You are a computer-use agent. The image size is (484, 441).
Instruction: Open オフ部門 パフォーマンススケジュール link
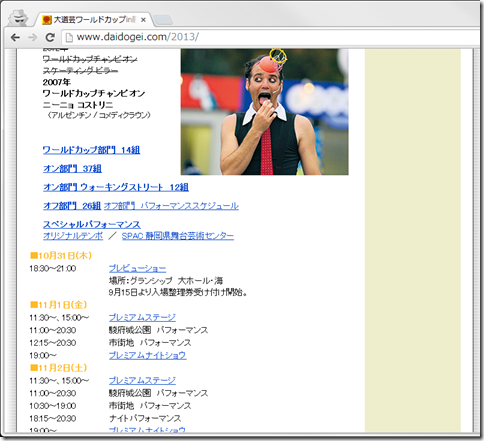tap(171, 206)
